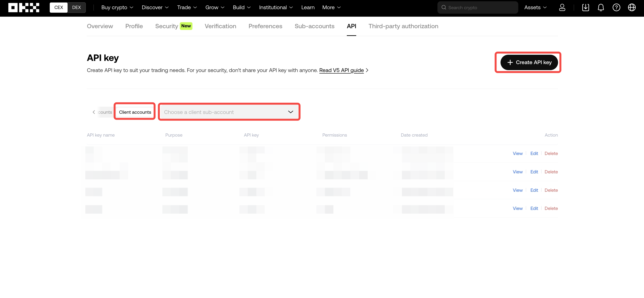
Task: Open the Third-party authorization tab
Action: click(403, 26)
